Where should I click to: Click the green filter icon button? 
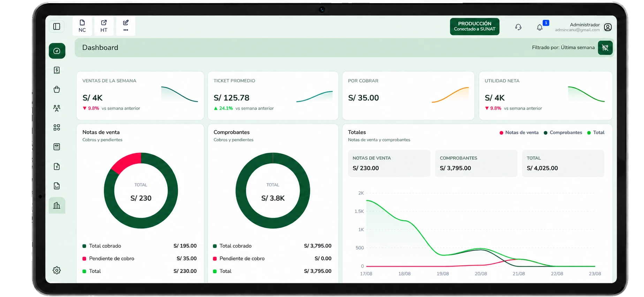point(605,48)
